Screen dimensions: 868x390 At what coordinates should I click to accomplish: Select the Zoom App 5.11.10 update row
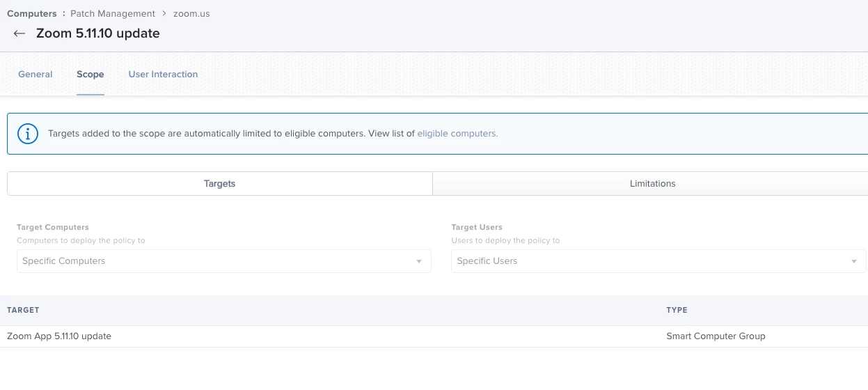(434, 336)
